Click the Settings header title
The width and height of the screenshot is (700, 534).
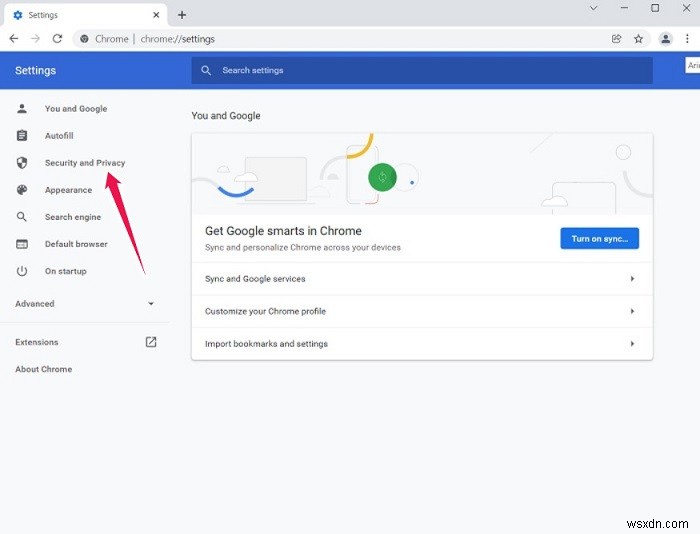coord(36,71)
